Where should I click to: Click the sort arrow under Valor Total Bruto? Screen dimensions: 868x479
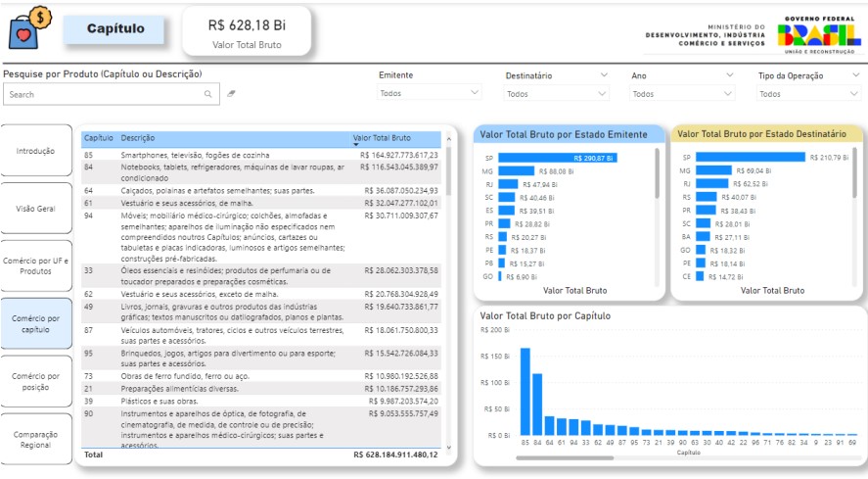pyautogui.click(x=356, y=145)
